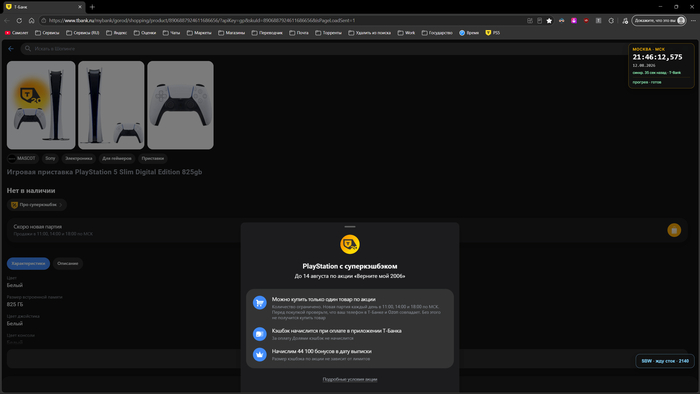Screen dimensions: 700x394
Task: Open the Про суперкэшбэк chip
Action: point(37,205)
